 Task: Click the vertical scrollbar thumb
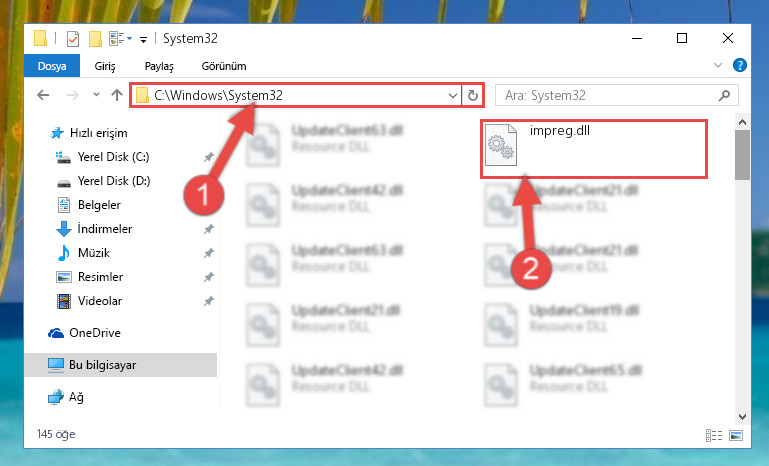[742, 155]
